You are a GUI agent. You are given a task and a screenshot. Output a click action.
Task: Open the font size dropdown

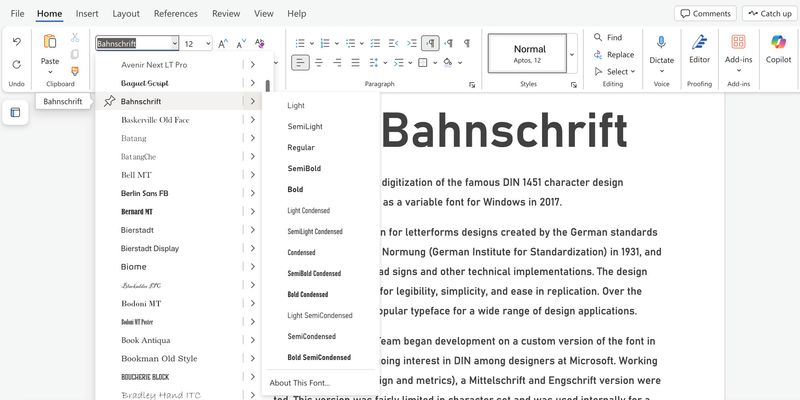pyautogui.click(x=206, y=43)
